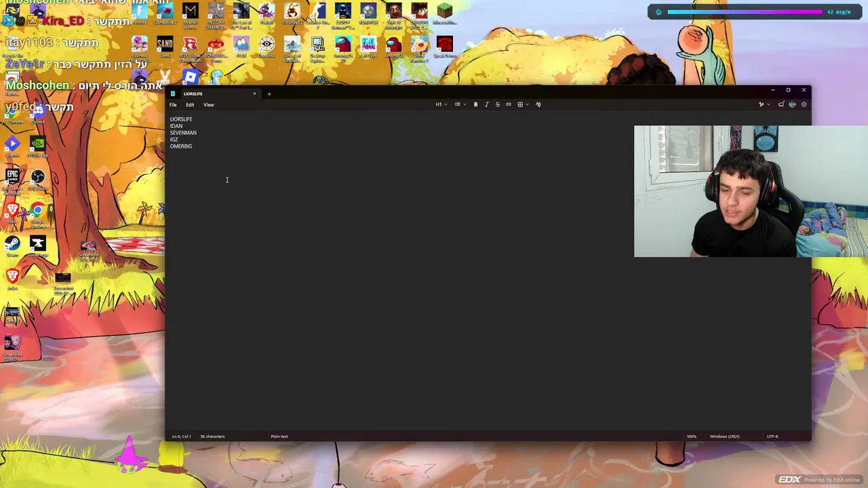868x488 pixels.
Task: Open the Grounded 2 desktop shortcut
Action: 292,14
